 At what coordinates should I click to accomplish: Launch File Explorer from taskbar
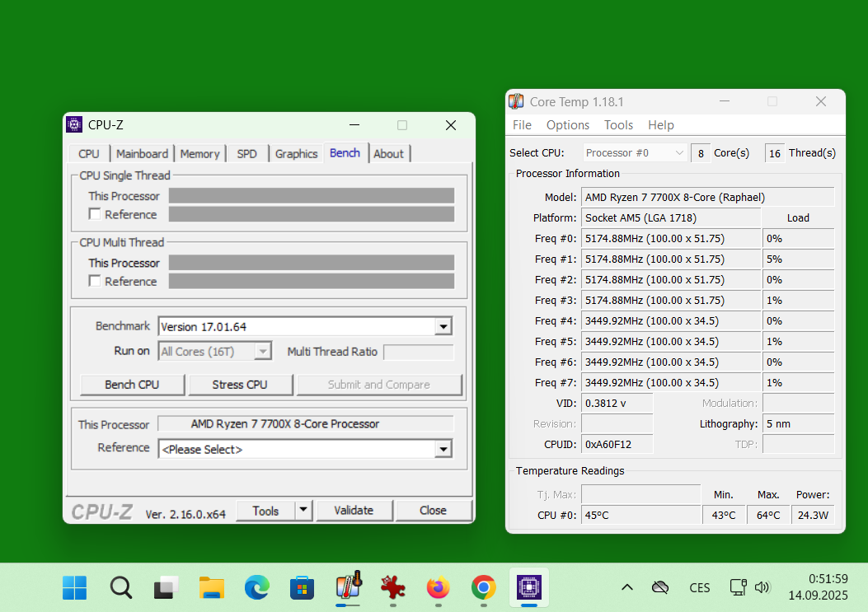coord(212,587)
